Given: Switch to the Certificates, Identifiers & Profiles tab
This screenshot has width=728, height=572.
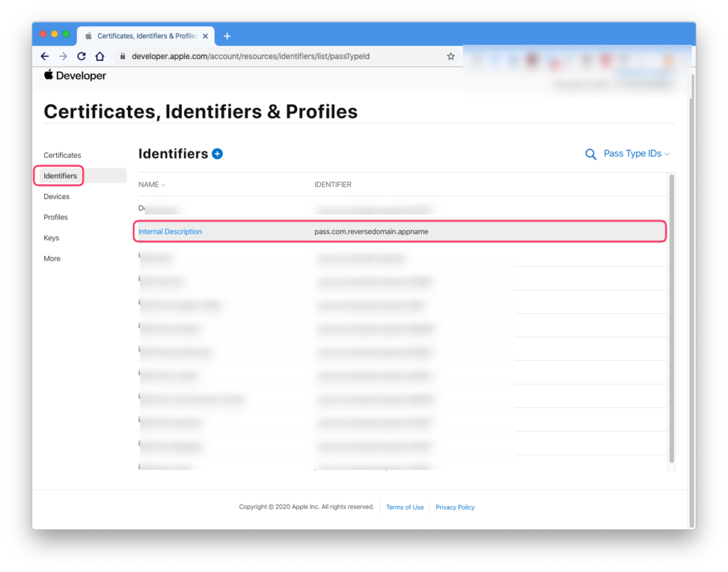Looking at the screenshot, I should 145,36.
